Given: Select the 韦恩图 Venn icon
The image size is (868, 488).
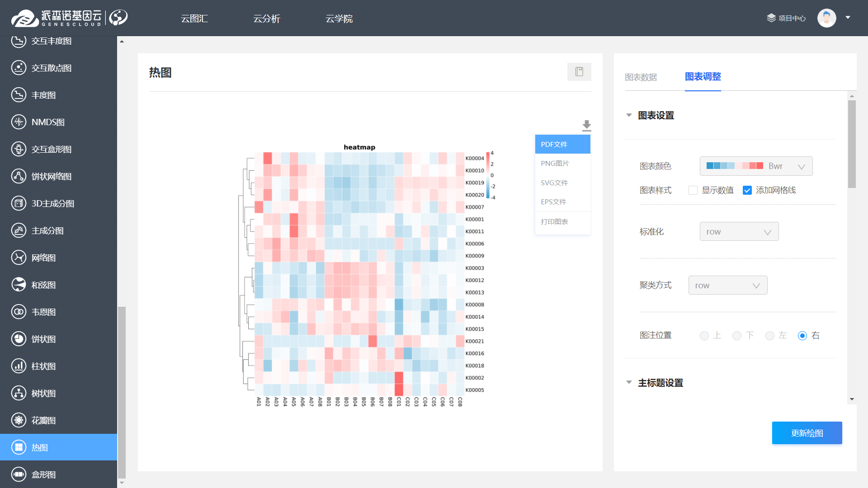Looking at the screenshot, I should coord(19,312).
